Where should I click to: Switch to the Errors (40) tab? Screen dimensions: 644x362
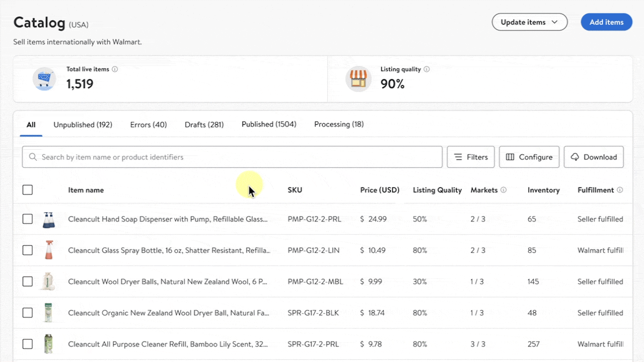(x=148, y=125)
